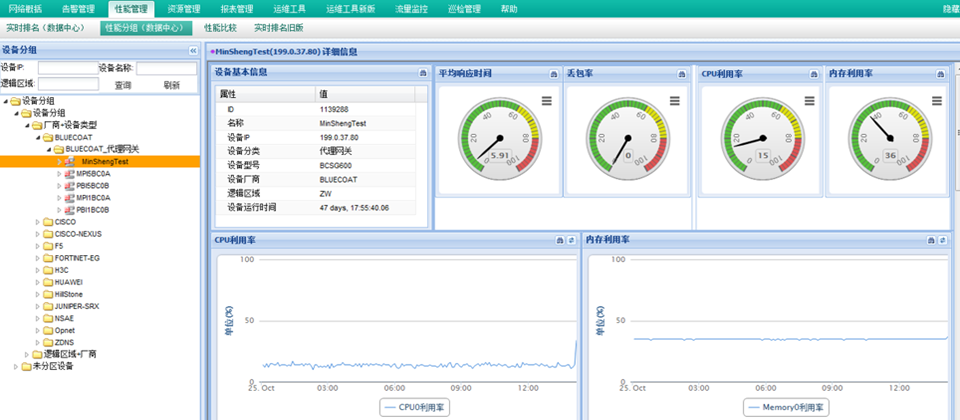The height and width of the screenshot is (420, 960).
Task: Open the 巡检管理 menu
Action: pos(464,9)
